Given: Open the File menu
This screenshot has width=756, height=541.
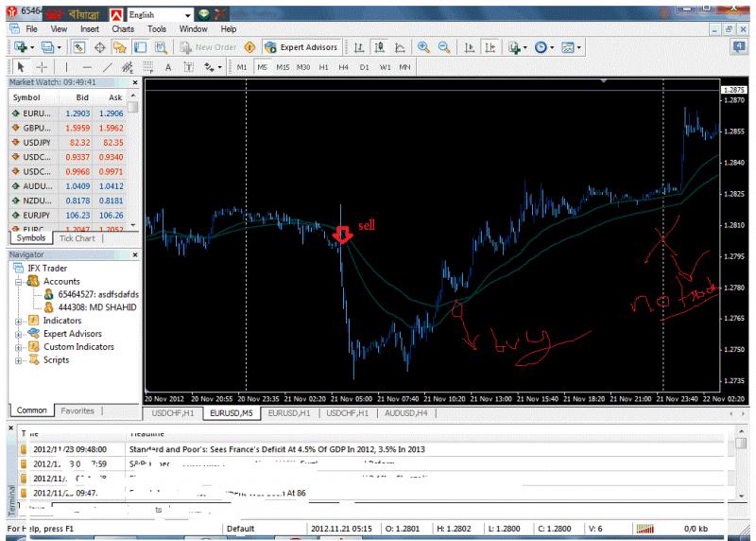Looking at the screenshot, I should click(x=31, y=29).
